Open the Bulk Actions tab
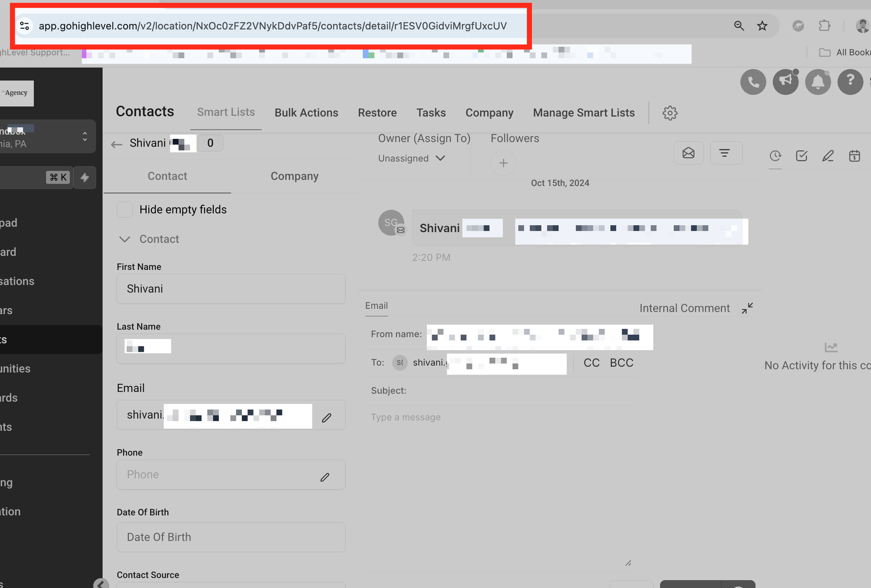 306,113
